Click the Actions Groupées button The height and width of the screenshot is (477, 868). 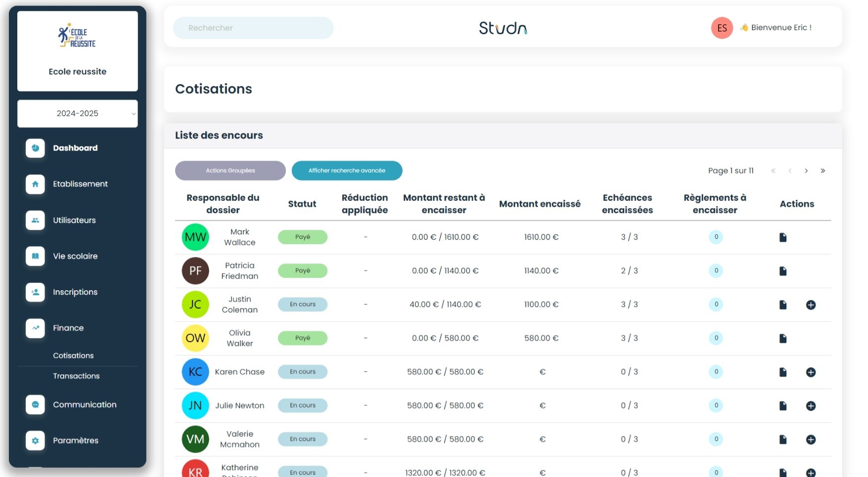230,171
